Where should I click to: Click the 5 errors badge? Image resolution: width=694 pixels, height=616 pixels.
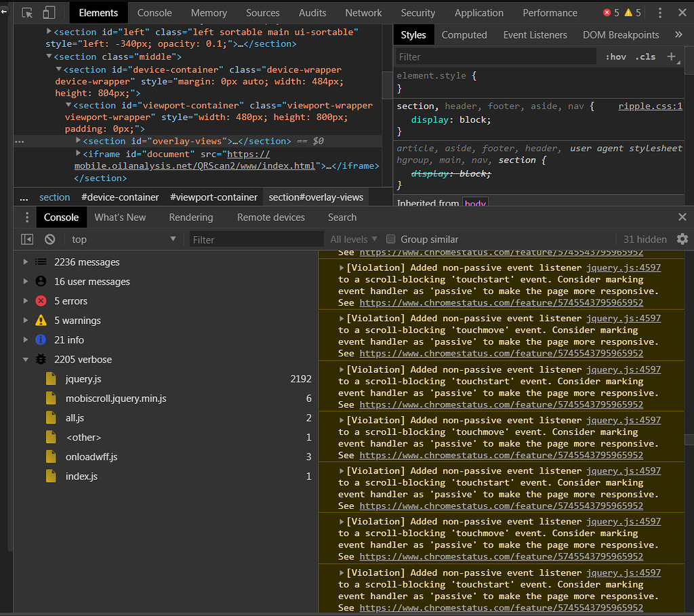click(x=613, y=12)
